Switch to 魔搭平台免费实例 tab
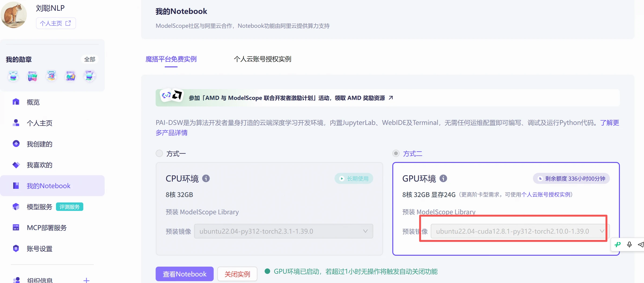Screen dimensions: 644x283 click(171, 59)
